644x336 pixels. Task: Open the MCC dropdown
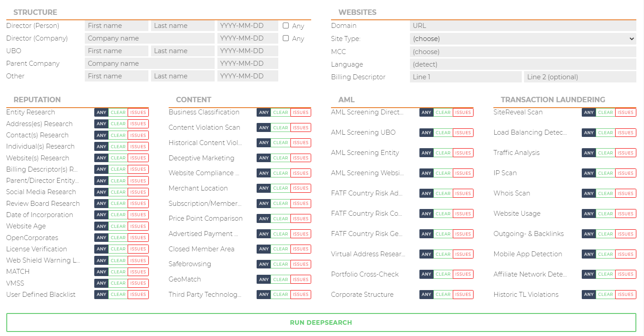point(523,51)
